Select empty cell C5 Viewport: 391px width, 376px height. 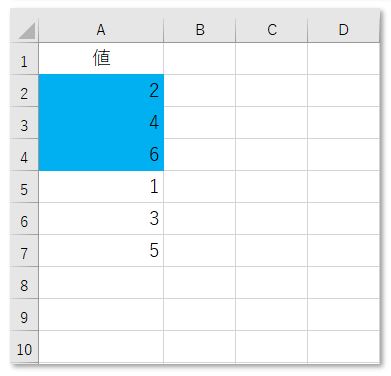coord(272,187)
